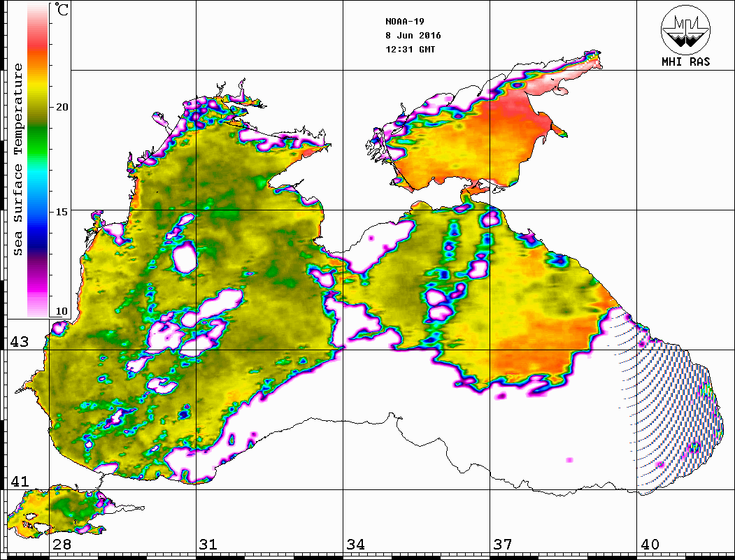Click the longitude label '37'
Screen dimensions: 735x560
click(502, 545)
